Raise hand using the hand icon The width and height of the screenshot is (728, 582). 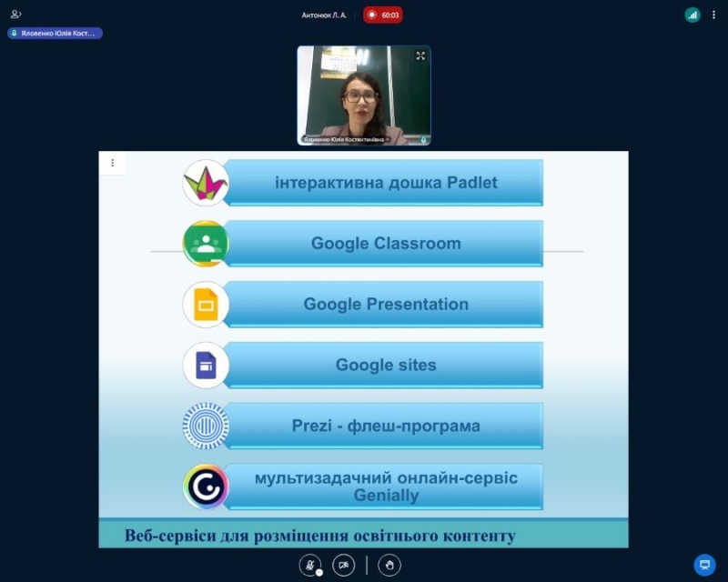pos(389,565)
